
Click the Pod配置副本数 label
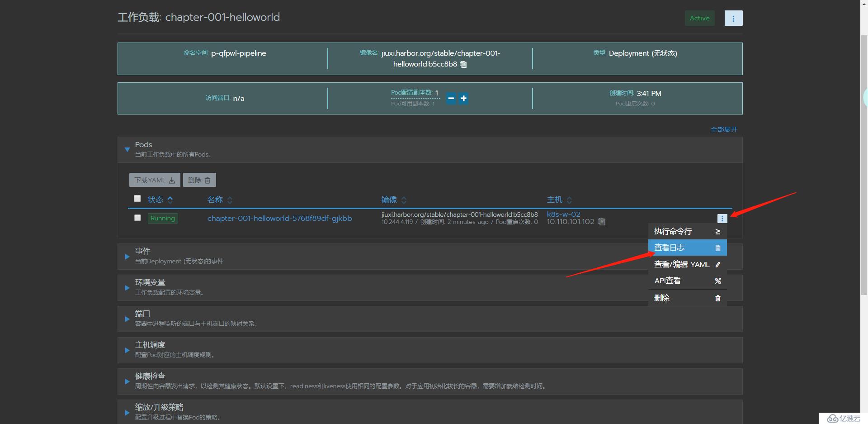click(412, 92)
